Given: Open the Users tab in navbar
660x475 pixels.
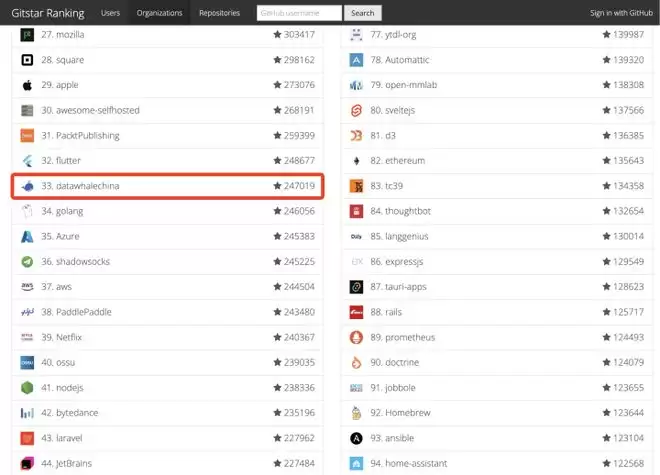Looking at the screenshot, I should [110, 13].
